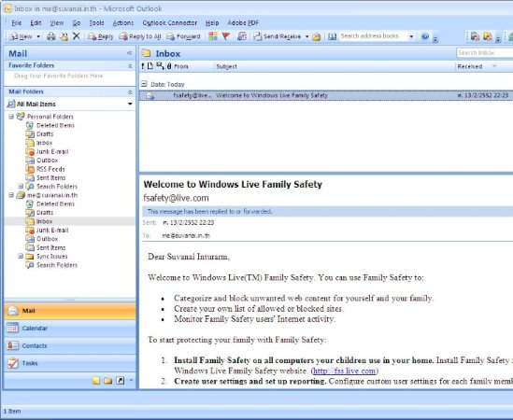Screen dimensions: 513x420
Task: Collapse the me@suvanai.in.th account node
Action: [11, 195]
